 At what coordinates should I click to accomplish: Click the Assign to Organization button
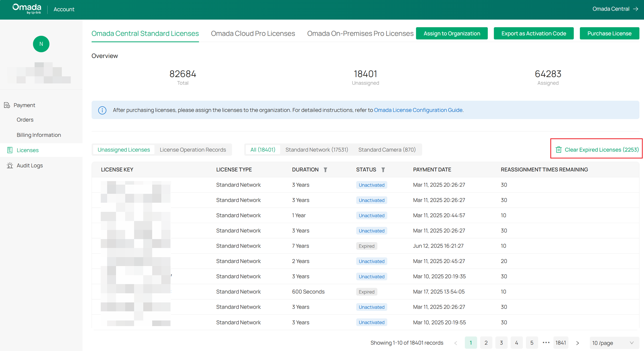452,33
